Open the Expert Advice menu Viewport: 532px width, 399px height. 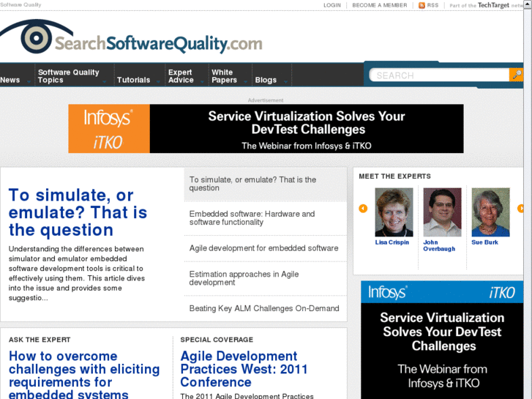click(x=181, y=76)
